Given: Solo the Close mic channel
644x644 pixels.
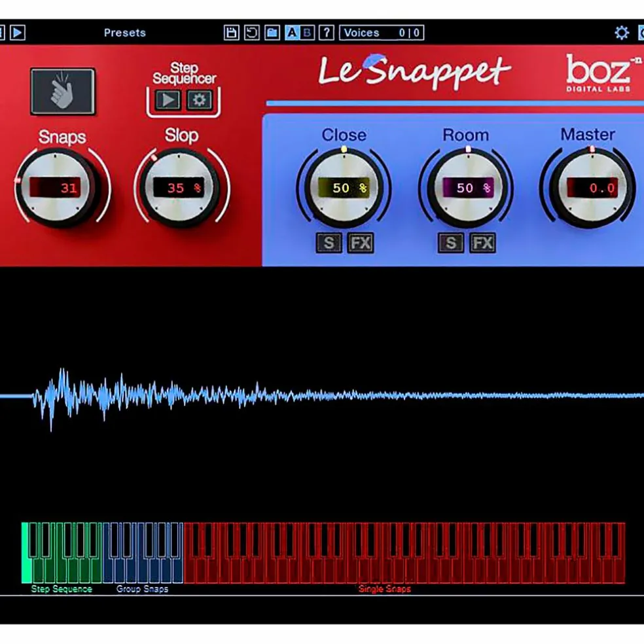Looking at the screenshot, I should point(329,243).
